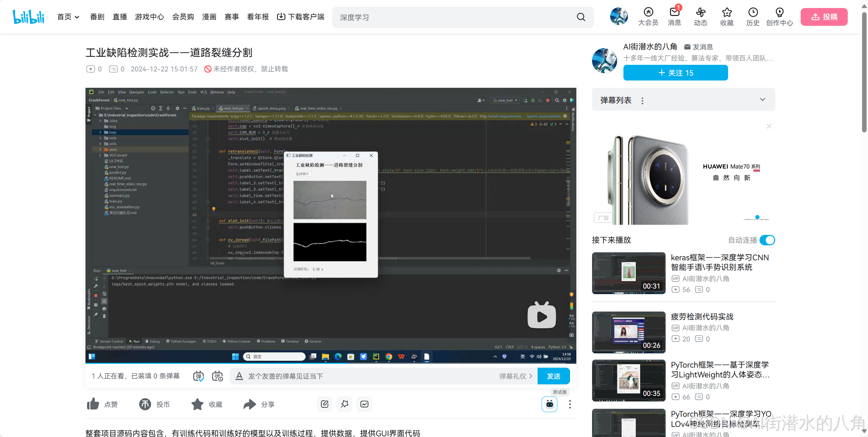
Task: Open the more options three-dot menu below the video
Action: tap(570, 404)
